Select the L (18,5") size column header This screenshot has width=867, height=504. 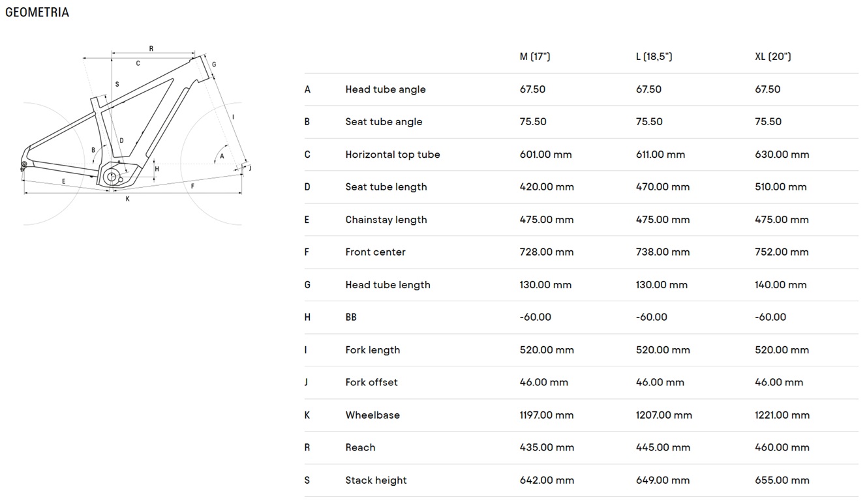pyautogui.click(x=654, y=57)
